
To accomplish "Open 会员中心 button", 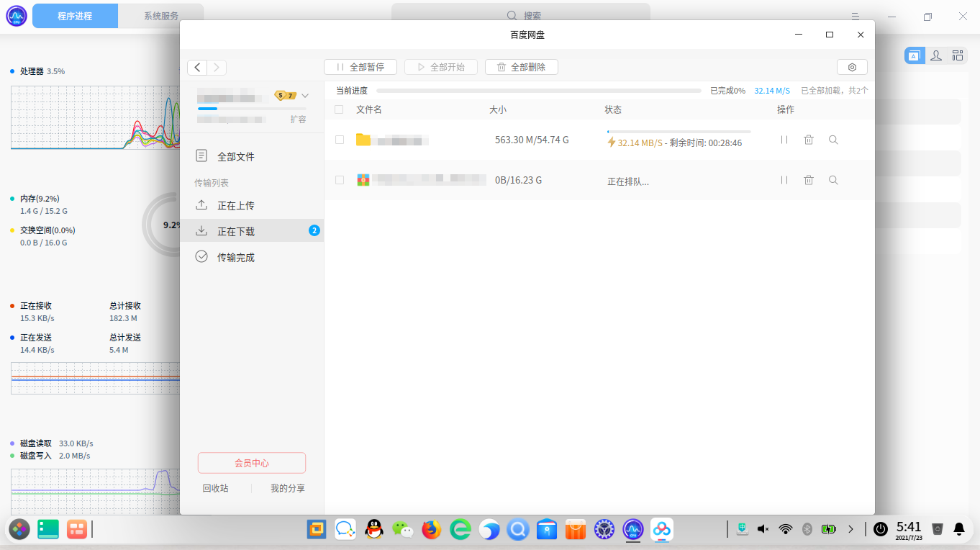I will point(252,463).
